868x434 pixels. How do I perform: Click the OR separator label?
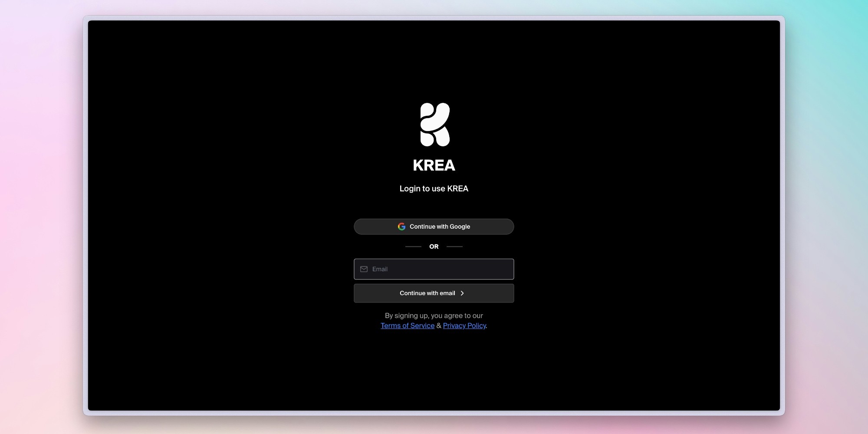tap(434, 247)
